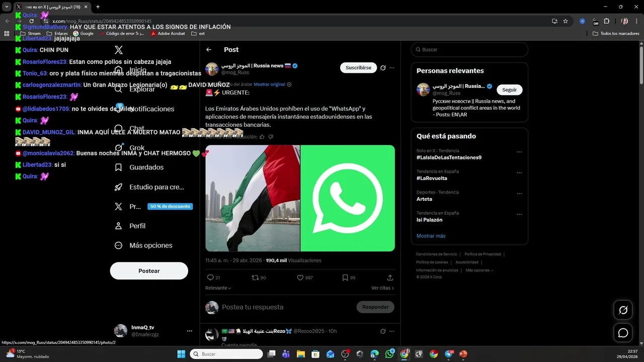Open File Explorer from the taskbar
This screenshot has width=644, height=362.
pos(301,354)
